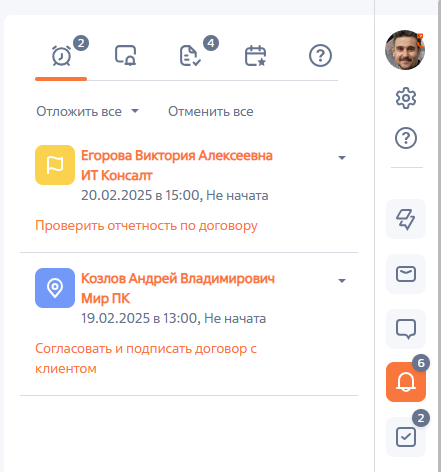Click "20.02.2025 в 15:00, Не начата" text
This screenshot has width=441, height=472.
pyautogui.click(x=175, y=195)
